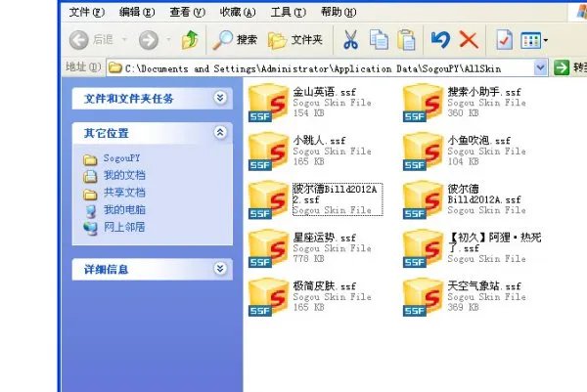
Task: Click the SogouPY folder icon
Action: 90,159
